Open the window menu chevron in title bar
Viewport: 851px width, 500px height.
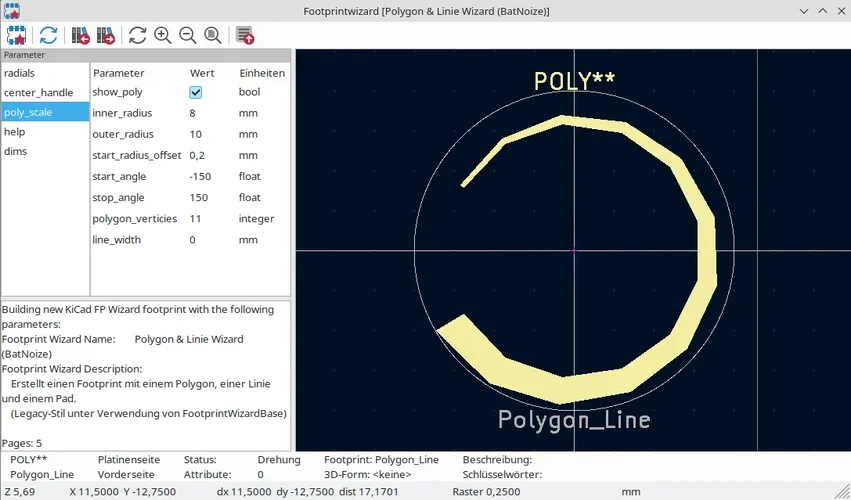click(x=805, y=10)
